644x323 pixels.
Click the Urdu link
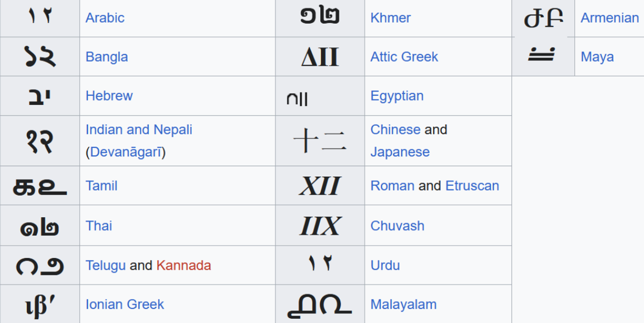click(385, 265)
